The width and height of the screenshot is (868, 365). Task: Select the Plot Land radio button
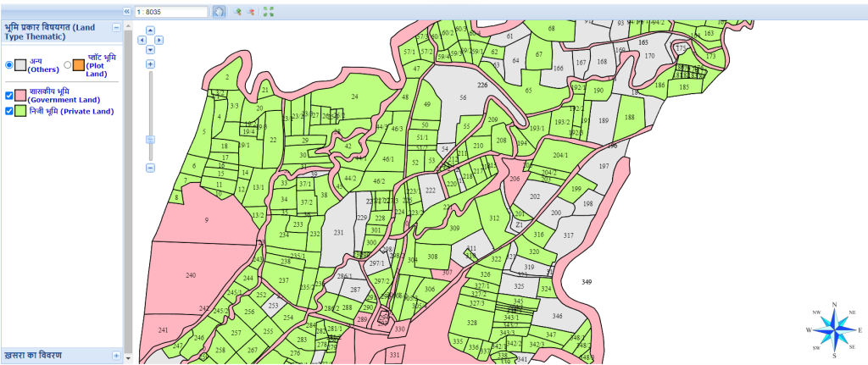coord(68,64)
